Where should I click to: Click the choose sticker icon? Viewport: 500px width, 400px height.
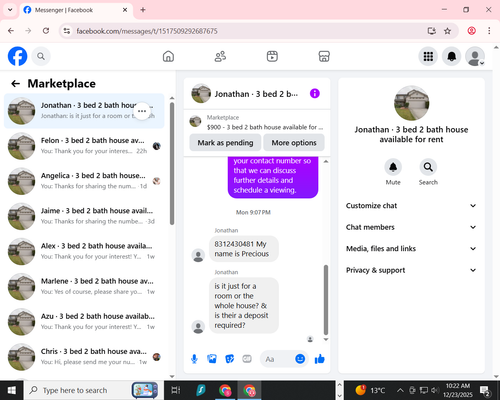click(x=230, y=359)
